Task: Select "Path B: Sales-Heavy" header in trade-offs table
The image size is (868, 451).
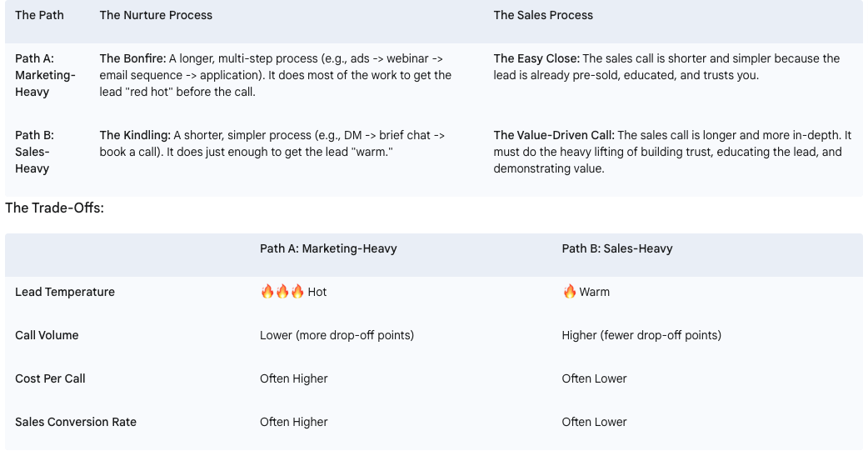Action: [617, 248]
